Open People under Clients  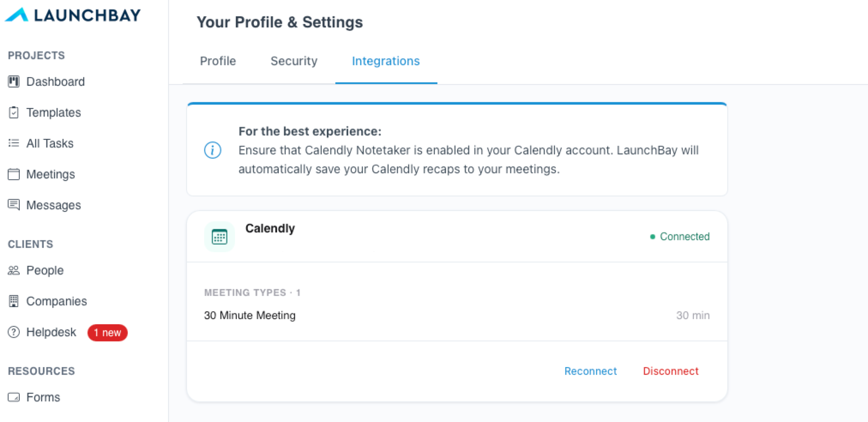point(45,270)
